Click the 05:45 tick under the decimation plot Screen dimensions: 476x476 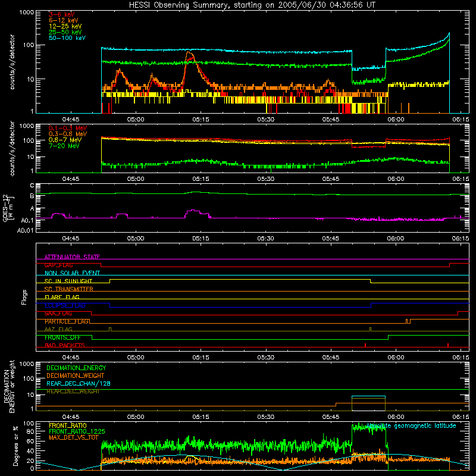[x=331, y=417]
